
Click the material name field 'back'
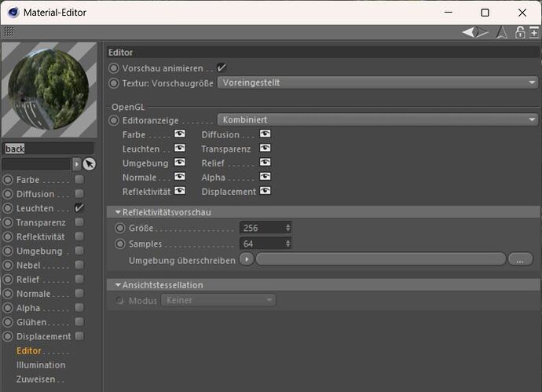49,148
